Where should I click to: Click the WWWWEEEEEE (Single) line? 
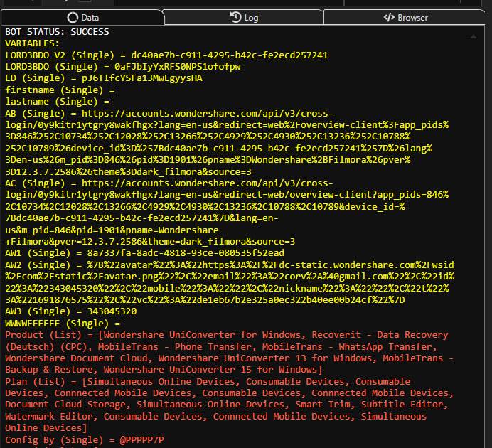pyautogui.click(x=63, y=323)
